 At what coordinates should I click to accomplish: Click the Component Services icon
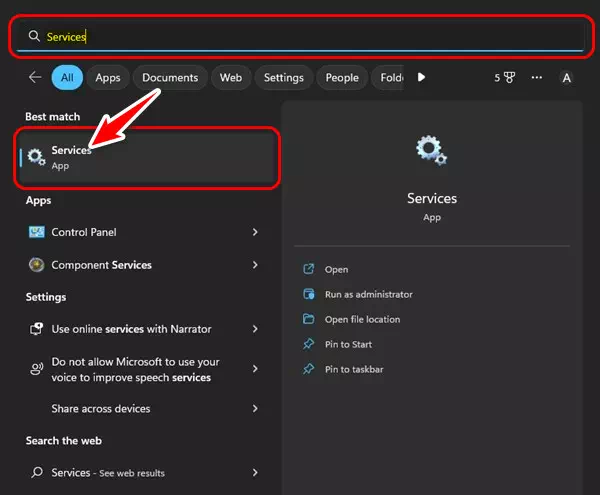pyautogui.click(x=37, y=265)
